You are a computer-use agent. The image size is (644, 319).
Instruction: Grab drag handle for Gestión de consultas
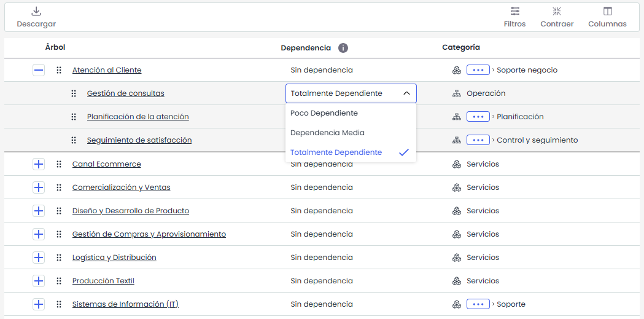click(x=74, y=93)
